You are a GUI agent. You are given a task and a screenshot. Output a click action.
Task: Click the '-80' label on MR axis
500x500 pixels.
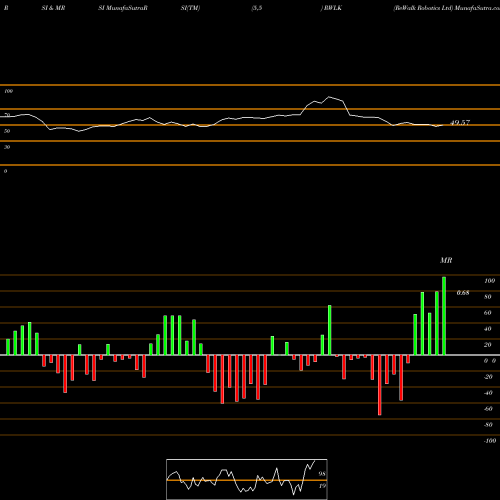click(x=488, y=425)
